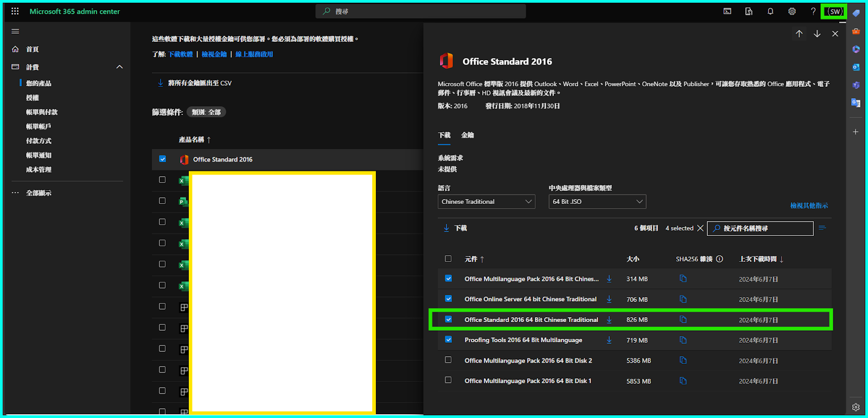This screenshot has height=418, width=868.
Task: Select the Office Standard 2016 product row
Action: (x=288, y=159)
